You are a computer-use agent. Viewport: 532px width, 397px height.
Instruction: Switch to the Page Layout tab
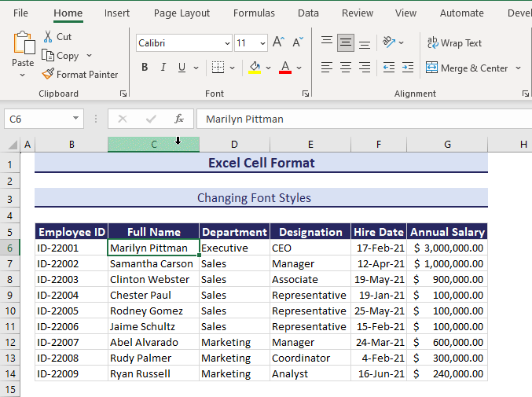point(182,13)
